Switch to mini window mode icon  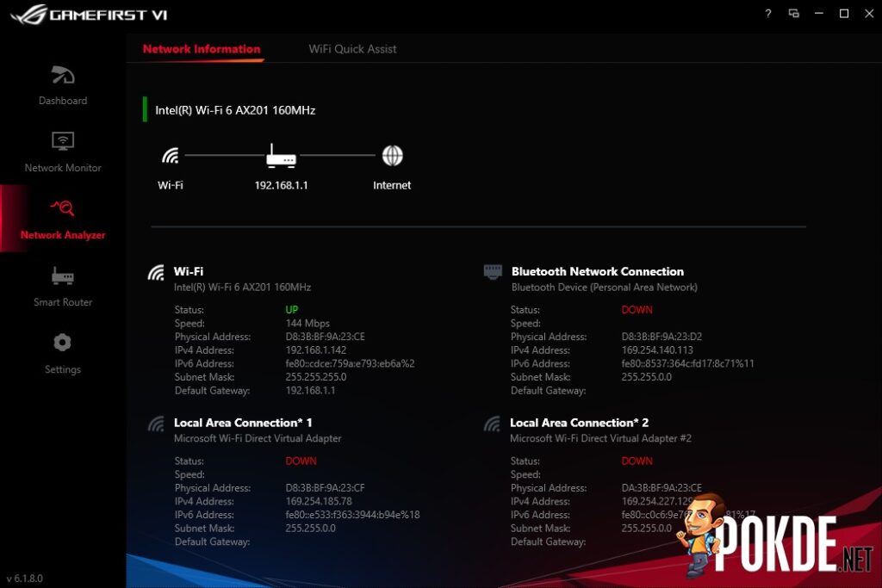pyautogui.click(x=793, y=14)
